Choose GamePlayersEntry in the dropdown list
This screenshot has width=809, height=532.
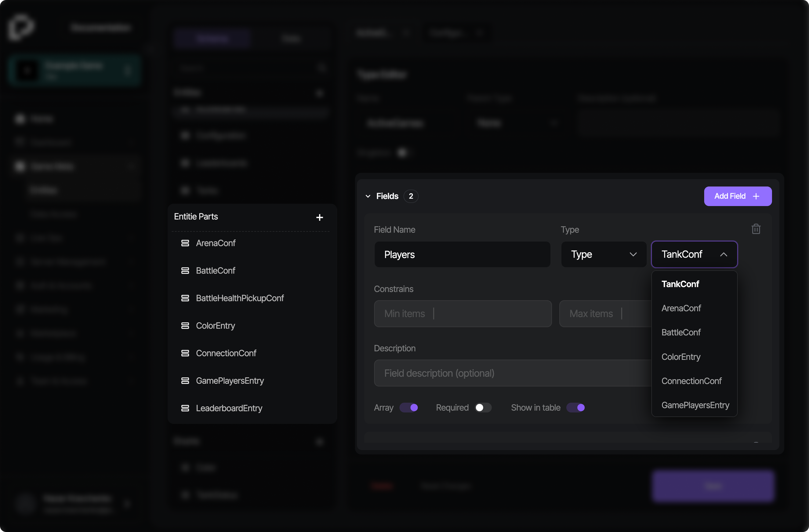695,405
